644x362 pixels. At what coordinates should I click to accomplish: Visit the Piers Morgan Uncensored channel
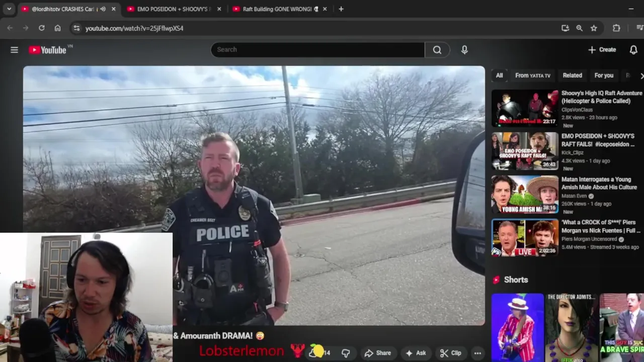click(589, 239)
